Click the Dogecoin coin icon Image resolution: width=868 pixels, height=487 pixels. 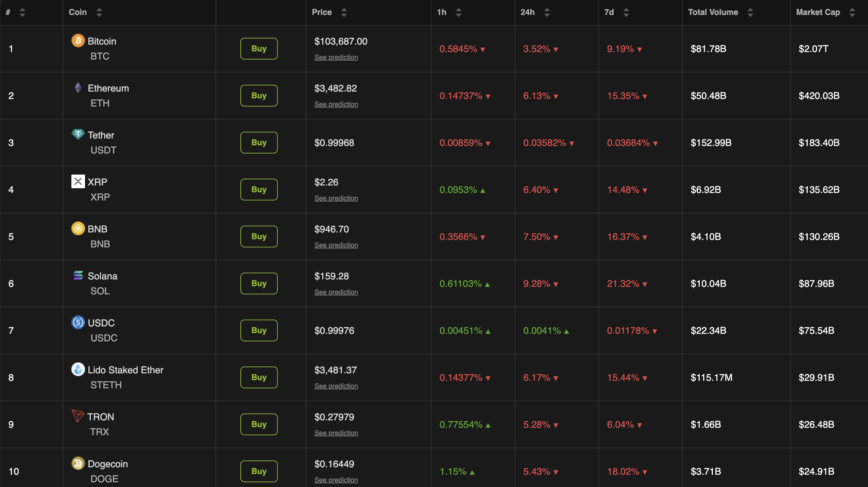tap(78, 464)
